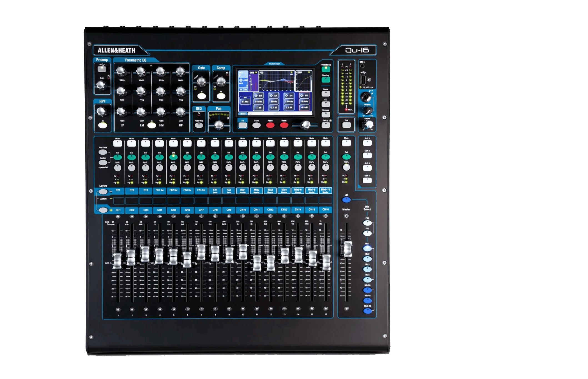The height and width of the screenshot is (379, 588).
Task: Open the Library tab on the touch screen
Action: (243, 114)
